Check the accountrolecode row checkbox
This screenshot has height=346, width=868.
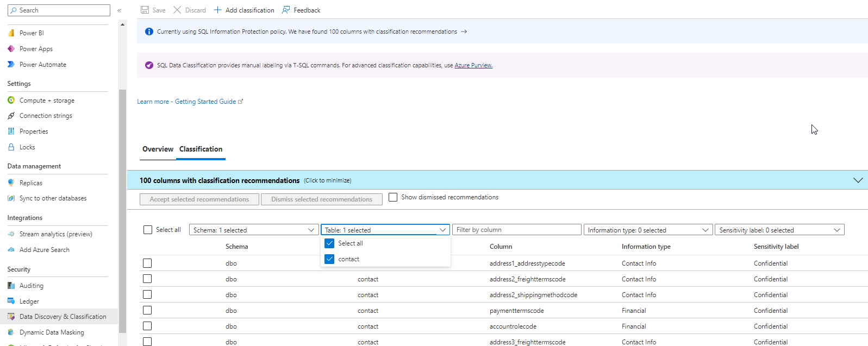pyautogui.click(x=147, y=326)
